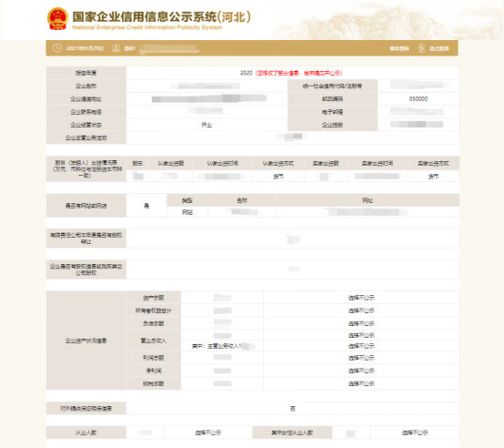Image resolution: width=504 pixels, height=448 pixels.
Task: Click 选择不公示 in the 净利润 row
Action: click(x=361, y=371)
